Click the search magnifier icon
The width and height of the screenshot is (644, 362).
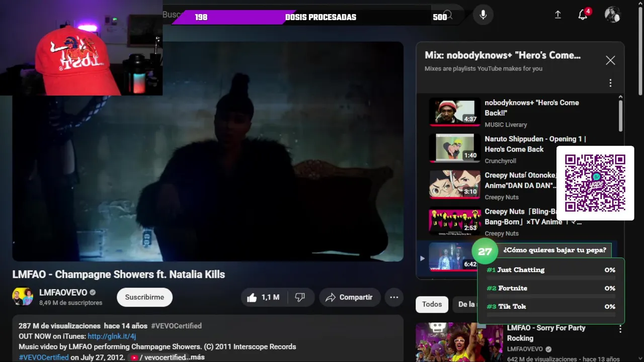click(x=447, y=15)
